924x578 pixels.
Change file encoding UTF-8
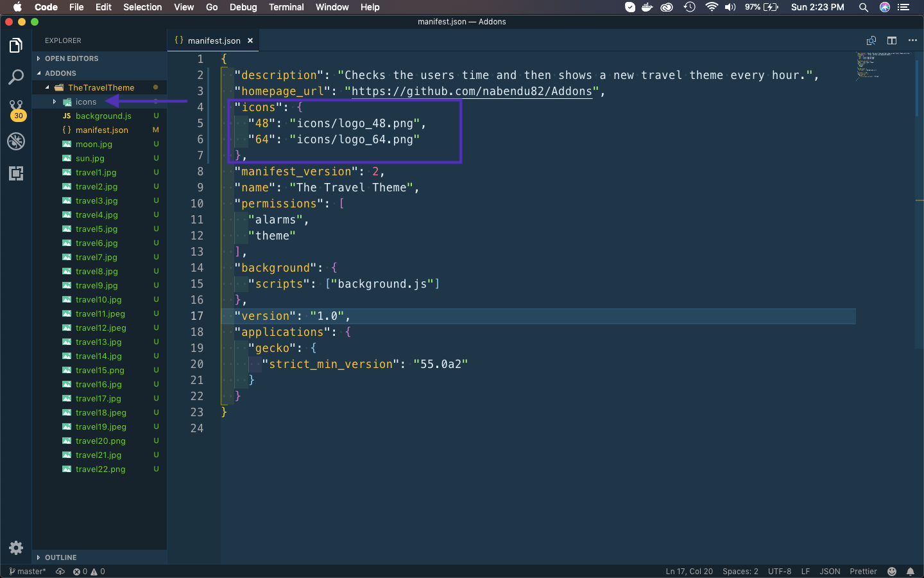[780, 572]
